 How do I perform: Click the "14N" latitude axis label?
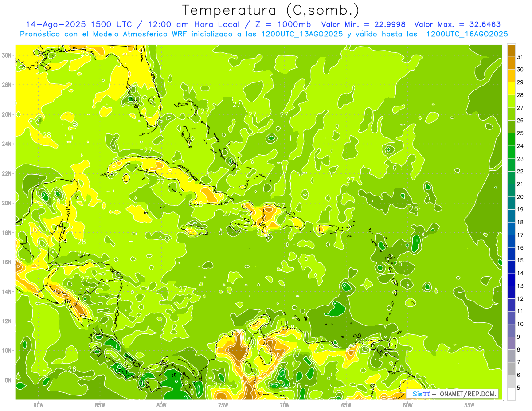(7, 291)
